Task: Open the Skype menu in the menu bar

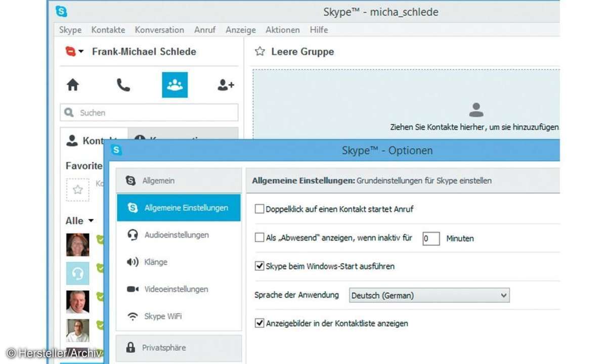Action: click(70, 30)
